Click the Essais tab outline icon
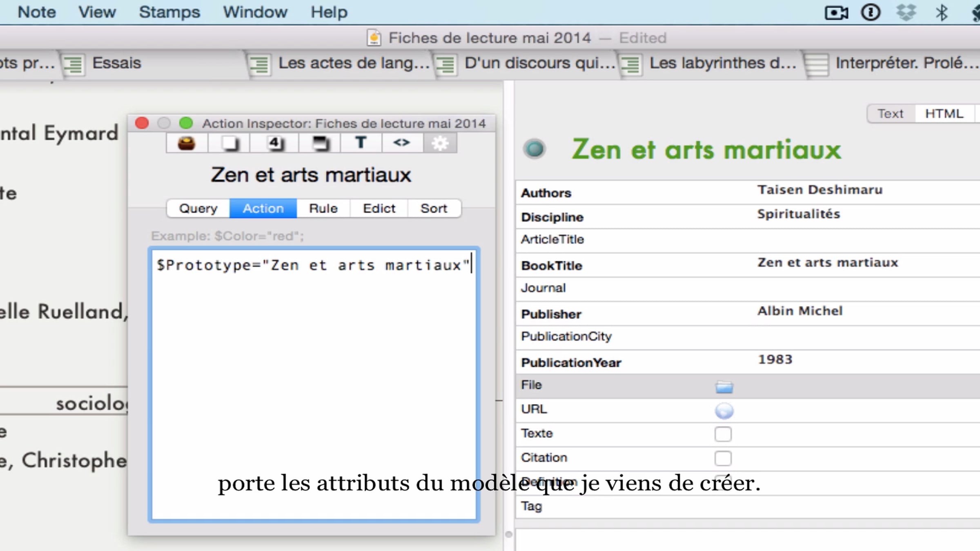The image size is (980, 551). pyautogui.click(x=74, y=64)
